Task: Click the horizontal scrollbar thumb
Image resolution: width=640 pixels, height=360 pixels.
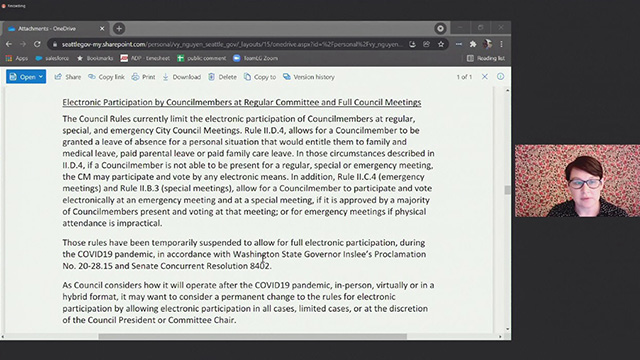Action: (253, 336)
